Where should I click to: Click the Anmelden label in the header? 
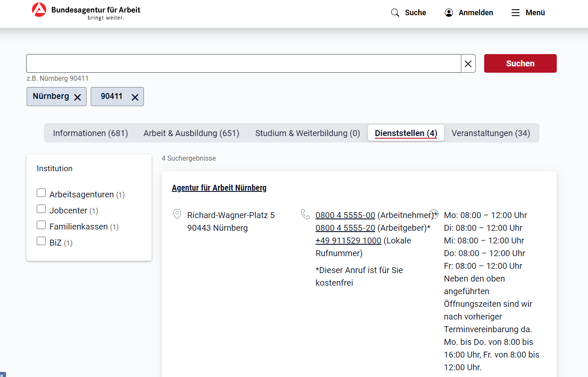tap(476, 13)
